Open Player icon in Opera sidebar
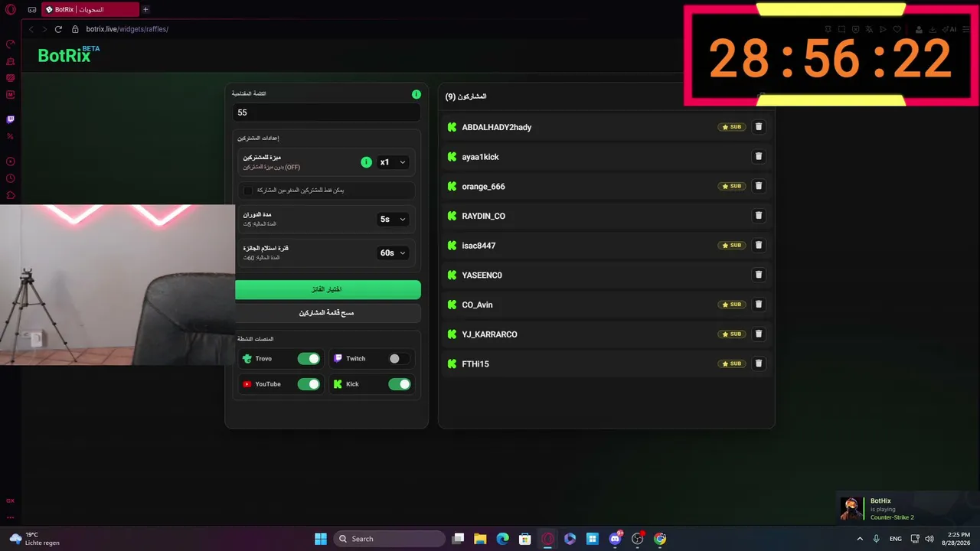The height and width of the screenshot is (551, 980). [11, 161]
